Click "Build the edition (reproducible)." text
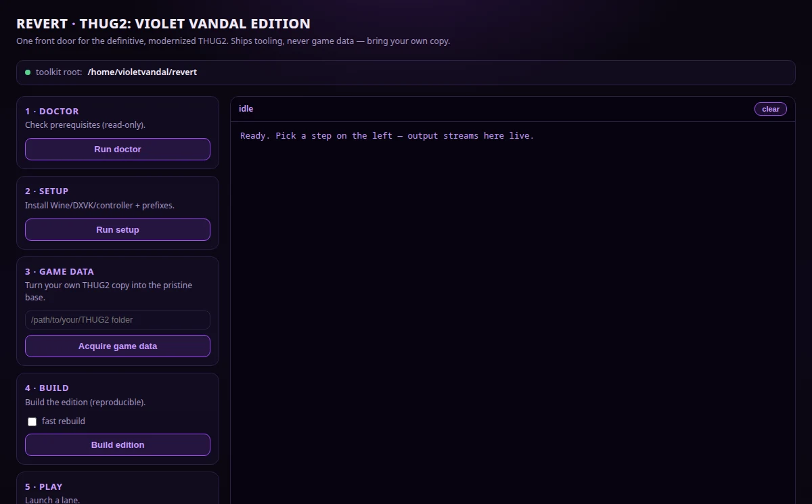 85,402
